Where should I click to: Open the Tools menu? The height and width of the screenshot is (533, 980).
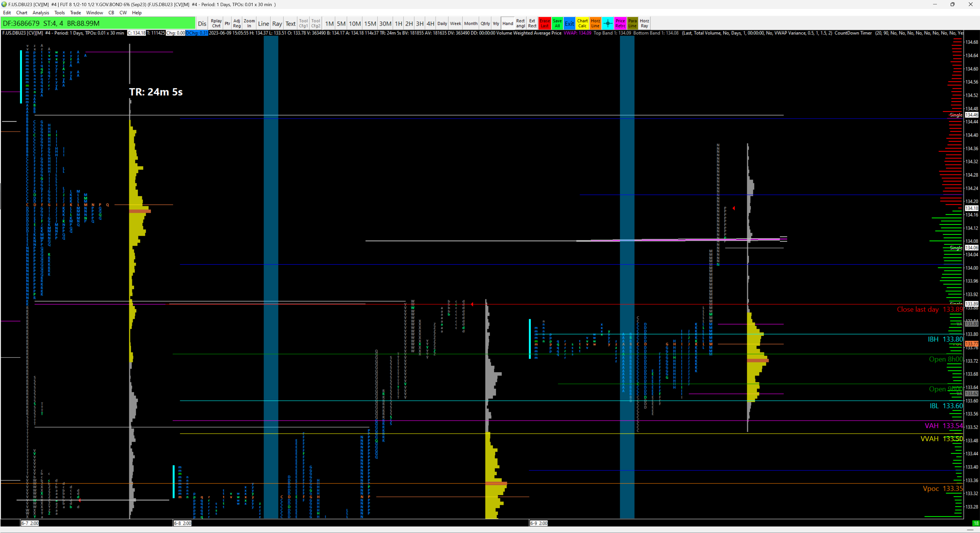click(x=59, y=13)
